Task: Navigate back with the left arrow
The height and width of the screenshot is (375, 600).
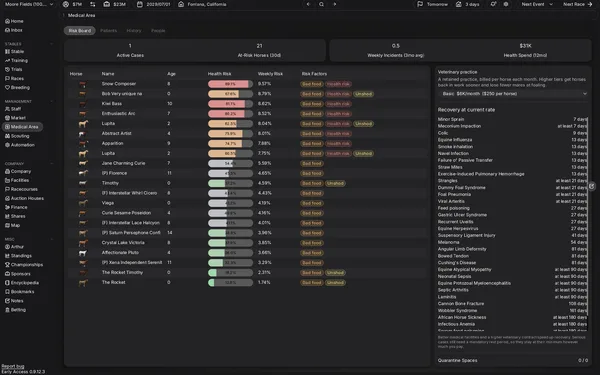Action: pyautogui.click(x=308, y=4)
